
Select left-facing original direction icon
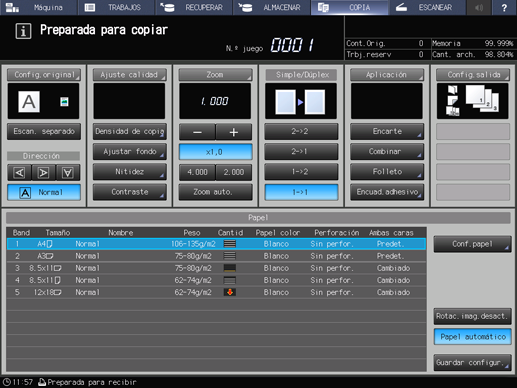pyautogui.click(x=19, y=172)
